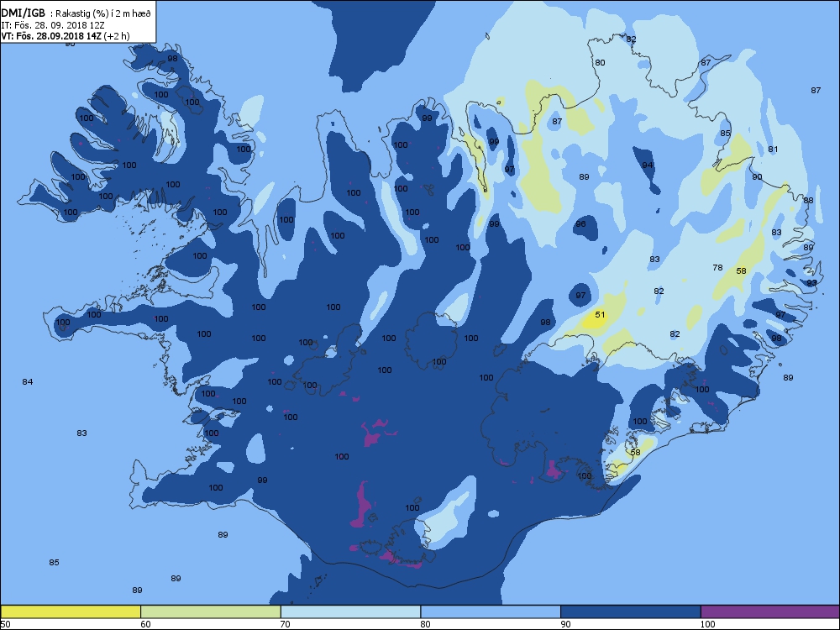Click the humidity value 81 on the map
The width and height of the screenshot is (840, 630).
pyautogui.click(x=773, y=149)
